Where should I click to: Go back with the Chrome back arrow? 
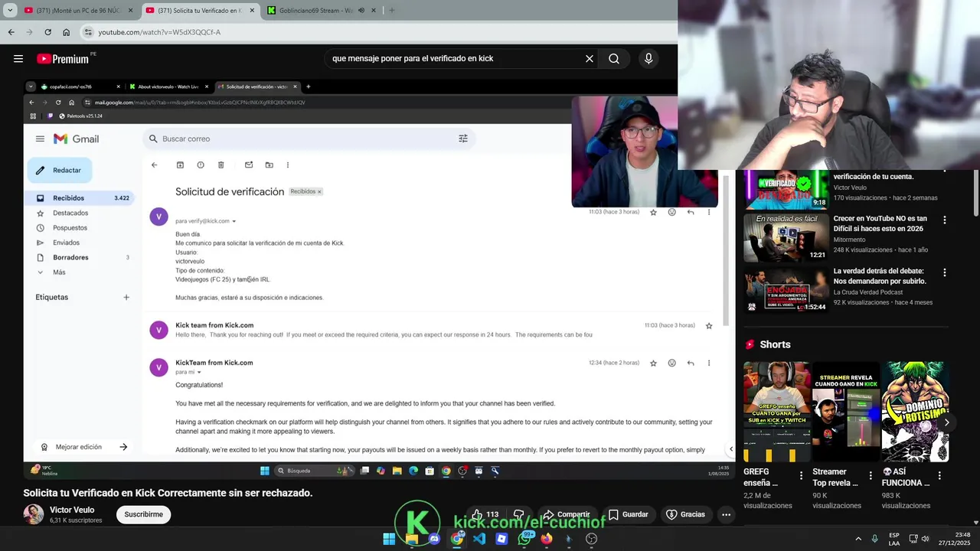(11, 32)
